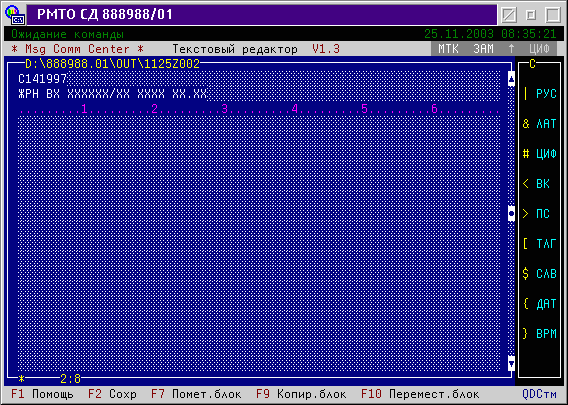The width and height of the screenshot is (568, 405).
Task: Open F1 Помощь help
Action: (x=42, y=394)
